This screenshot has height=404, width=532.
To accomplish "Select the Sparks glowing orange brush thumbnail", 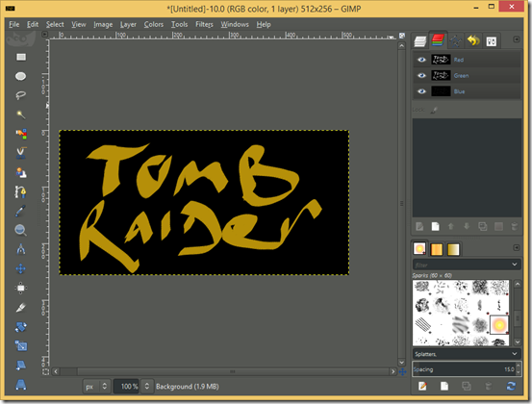I will (x=499, y=325).
